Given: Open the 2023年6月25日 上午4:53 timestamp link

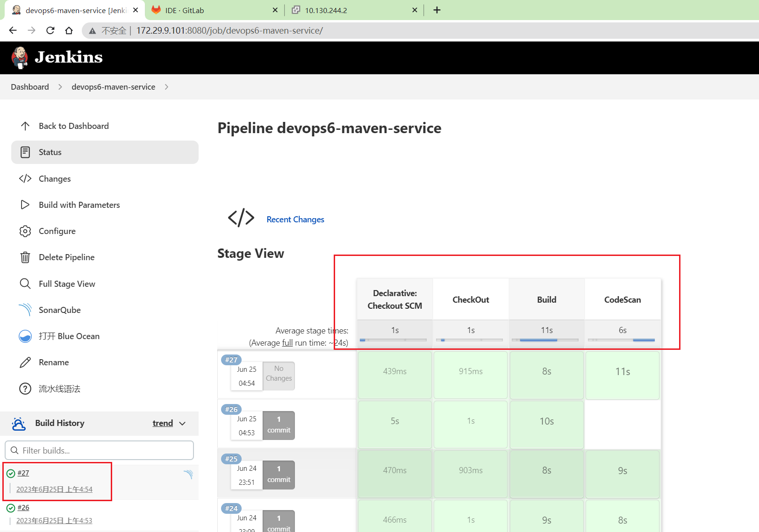Looking at the screenshot, I should (x=54, y=521).
